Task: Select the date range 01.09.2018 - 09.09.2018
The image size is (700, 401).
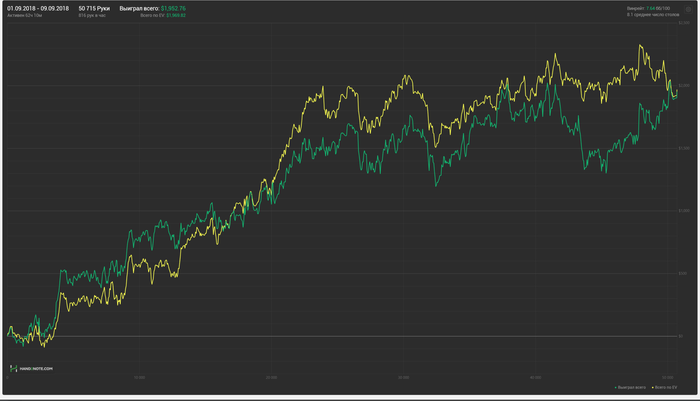Action: [38, 8]
